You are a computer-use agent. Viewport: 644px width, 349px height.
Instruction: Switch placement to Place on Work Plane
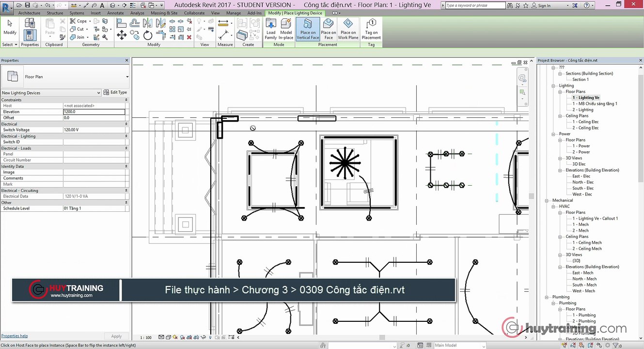(x=348, y=29)
